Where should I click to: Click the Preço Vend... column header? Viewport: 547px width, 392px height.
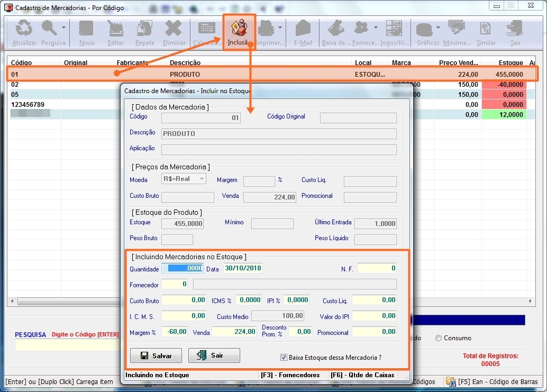[458, 62]
